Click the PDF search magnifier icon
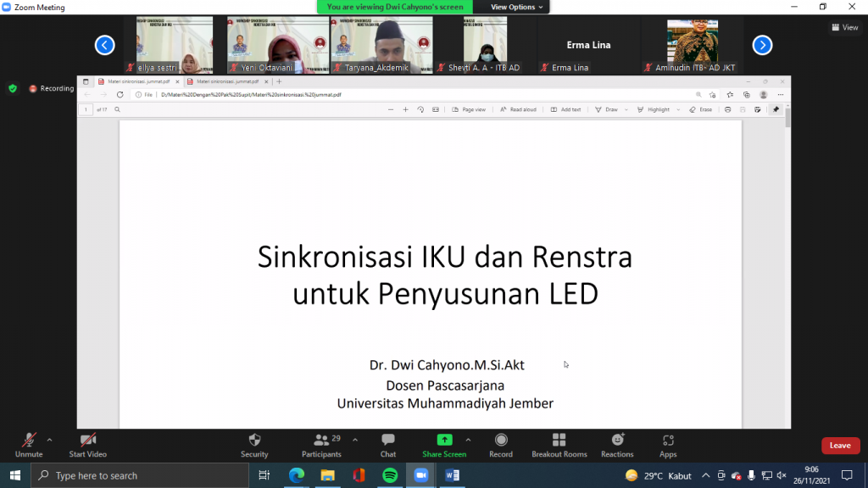Screen dimensions: 868x488 point(117,109)
